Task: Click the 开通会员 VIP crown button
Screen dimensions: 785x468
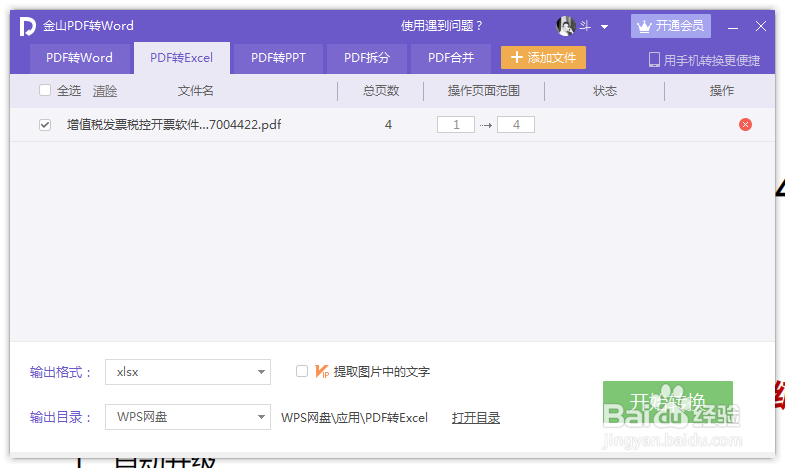Action: click(x=670, y=26)
